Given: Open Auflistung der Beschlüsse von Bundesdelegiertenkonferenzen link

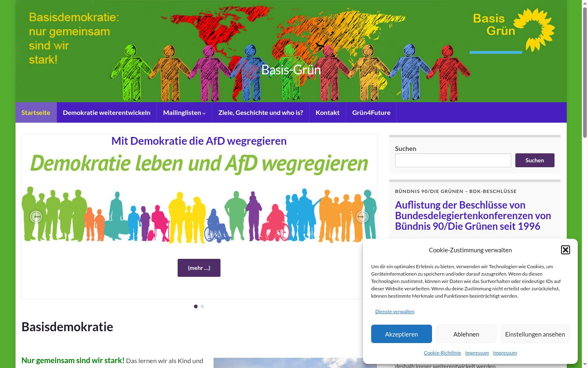Looking at the screenshot, I should tap(473, 215).
